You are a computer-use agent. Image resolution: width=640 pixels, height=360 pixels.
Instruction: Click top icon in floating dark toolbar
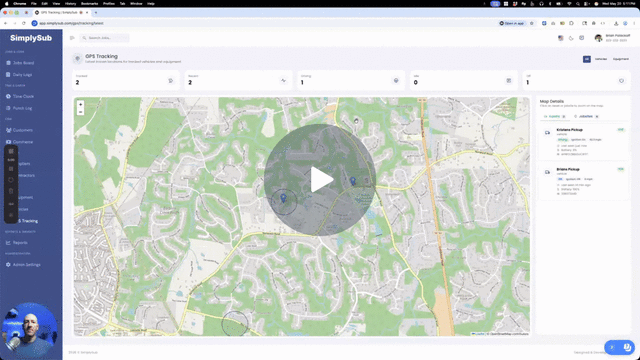pyautogui.click(x=11, y=151)
